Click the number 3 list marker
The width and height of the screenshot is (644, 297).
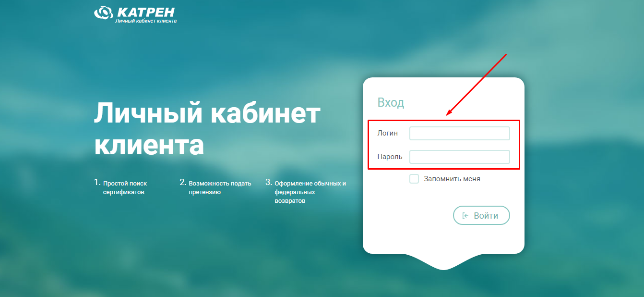[269, 183]
